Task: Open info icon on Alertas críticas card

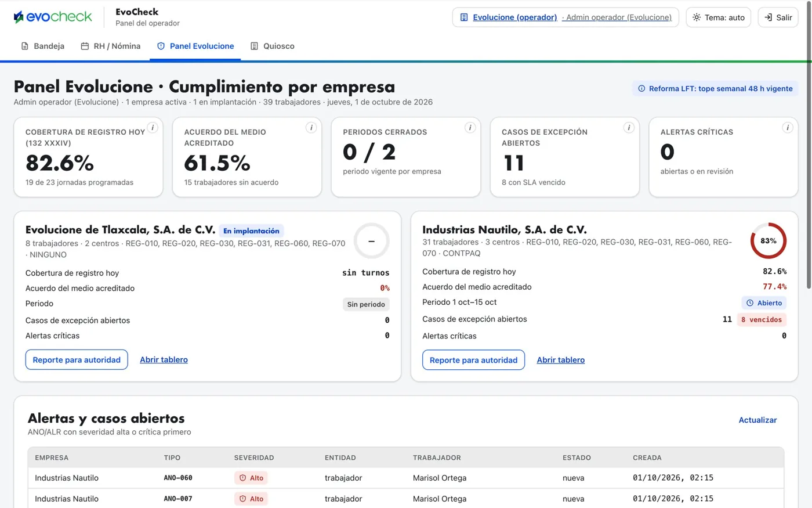Action: point(788,128)
